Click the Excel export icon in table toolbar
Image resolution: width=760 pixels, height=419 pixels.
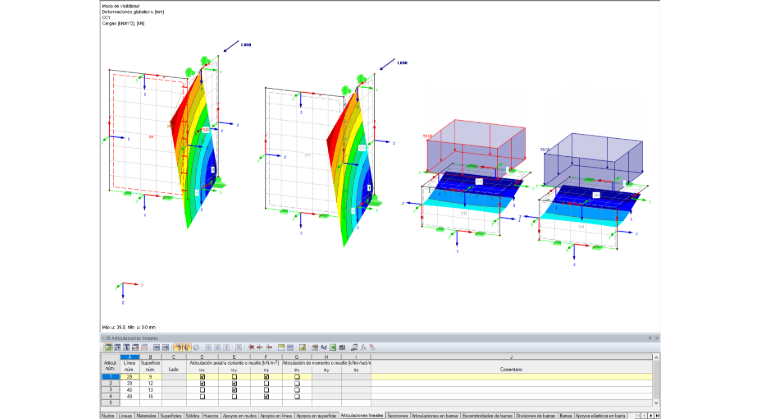coord(333,347)
